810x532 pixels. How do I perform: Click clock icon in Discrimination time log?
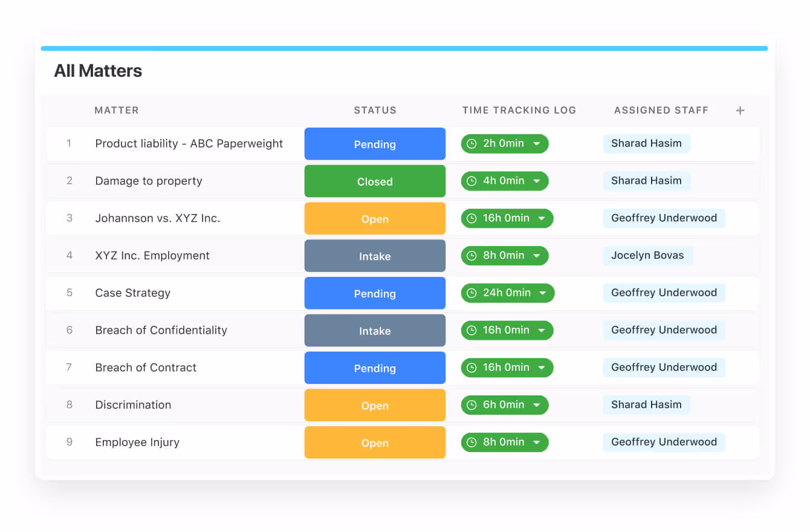(471, 406)
